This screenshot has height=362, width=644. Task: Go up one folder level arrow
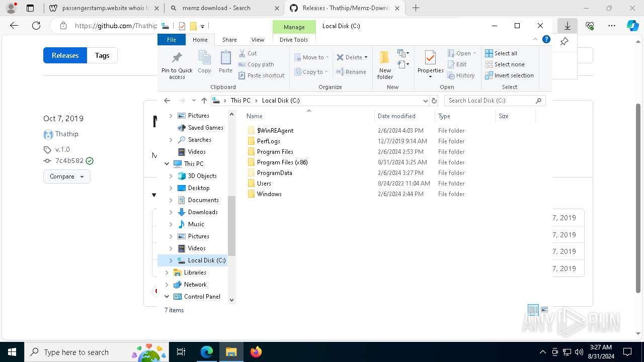[204, 101]
